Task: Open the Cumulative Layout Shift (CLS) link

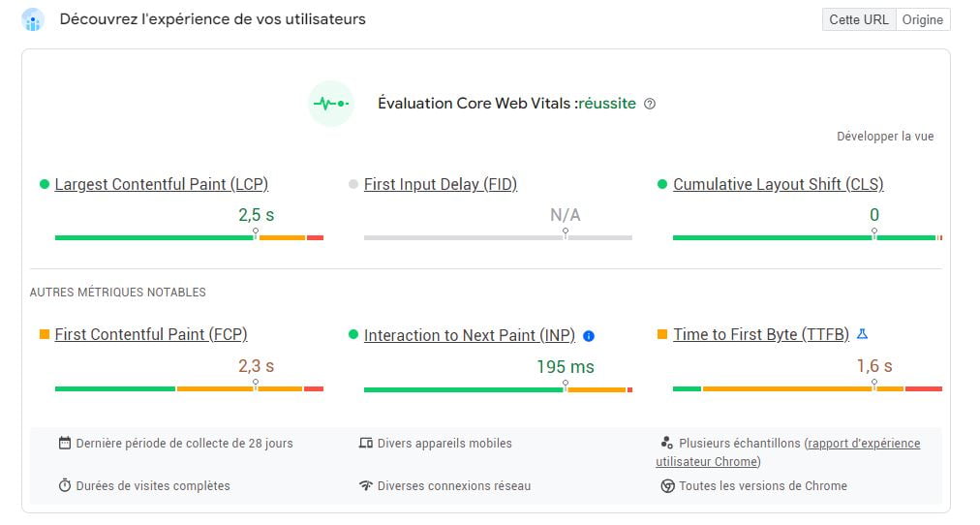Action: 778,184
